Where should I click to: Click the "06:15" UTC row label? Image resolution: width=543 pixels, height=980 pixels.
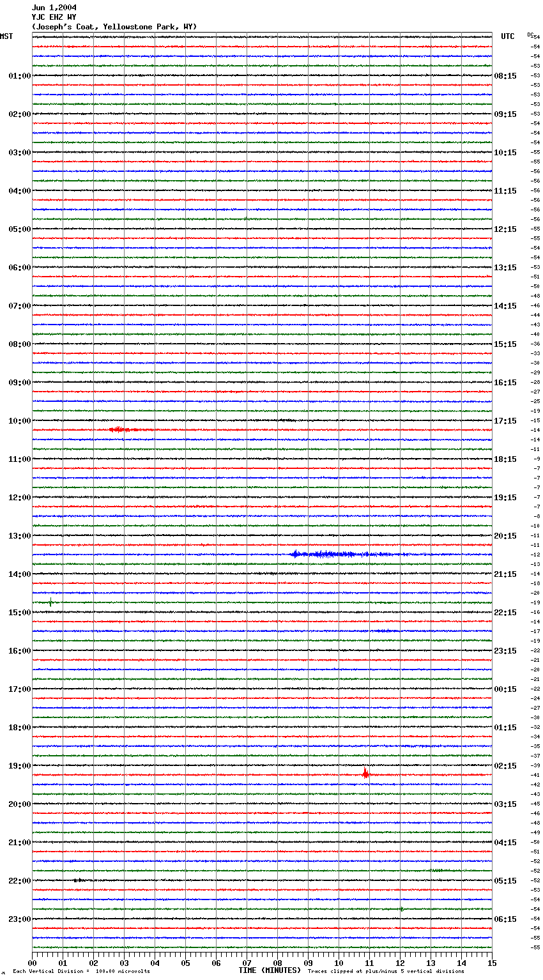pos(505,919)
